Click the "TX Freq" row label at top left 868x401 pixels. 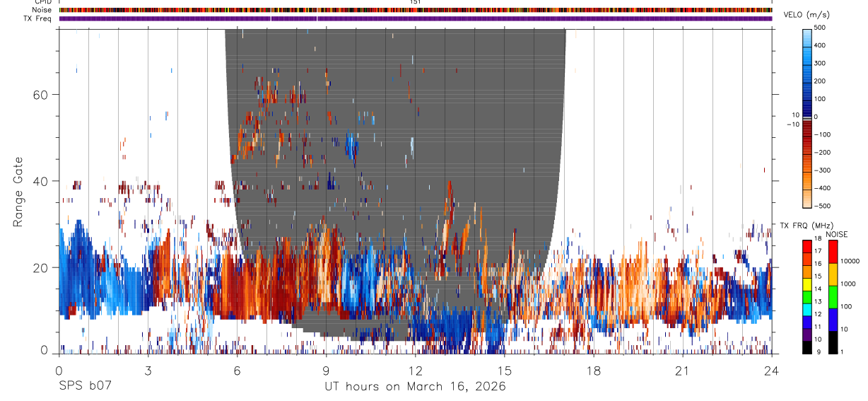[37, 18]
